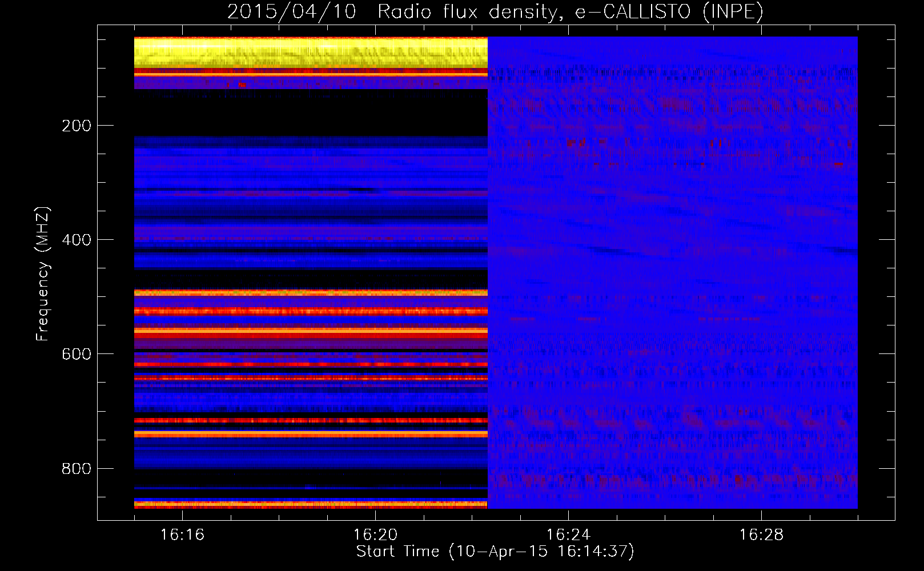Click the '16:20' time tick label
The width and height of the screenshot is (924, 571).
[x=375, y=534]
